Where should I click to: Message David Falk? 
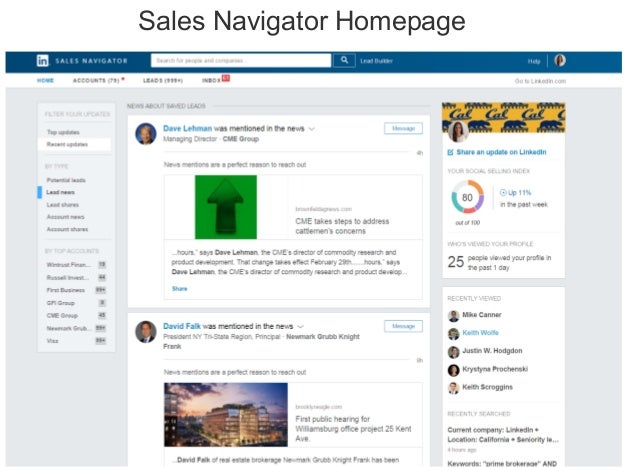pos(403,326)
